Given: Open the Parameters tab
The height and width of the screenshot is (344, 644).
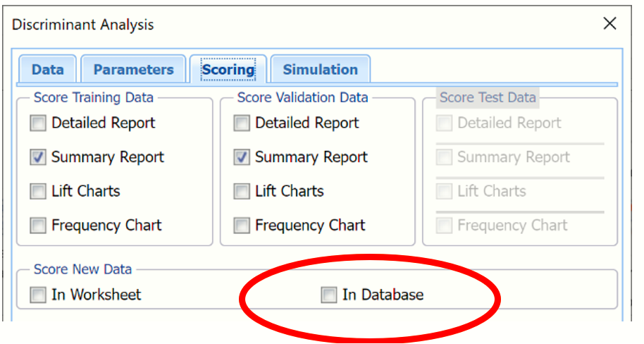Looking at the screenshot, I should tap(133, 70).
